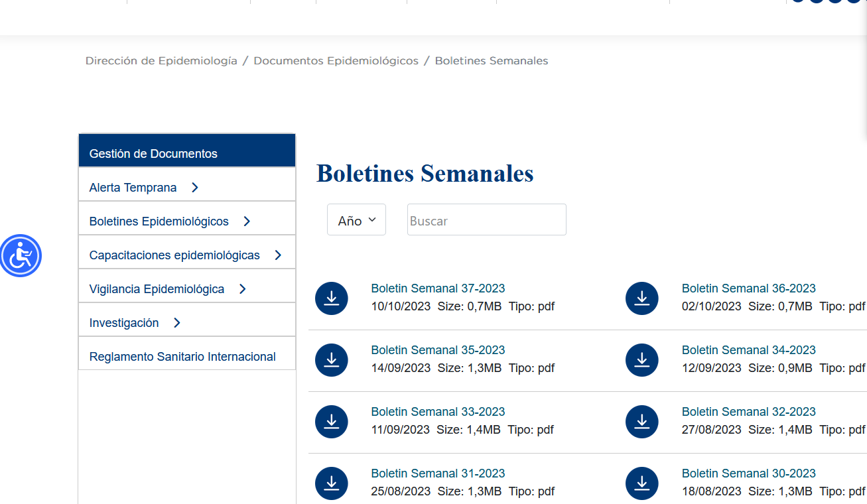Download Boletin Semanal 37-2023 via its icon
867x504 pixels.
[x=331, y=298]
